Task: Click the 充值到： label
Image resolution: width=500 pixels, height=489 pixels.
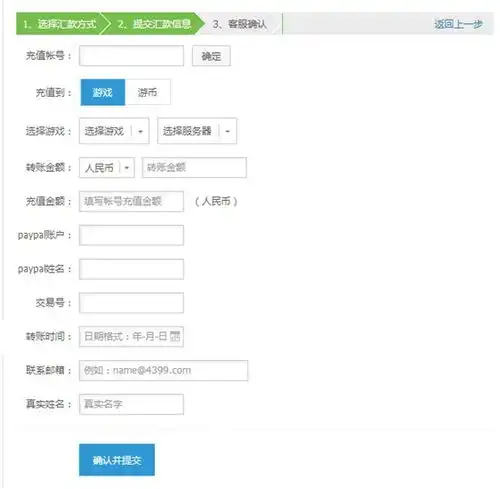Action: click(54, 92)
